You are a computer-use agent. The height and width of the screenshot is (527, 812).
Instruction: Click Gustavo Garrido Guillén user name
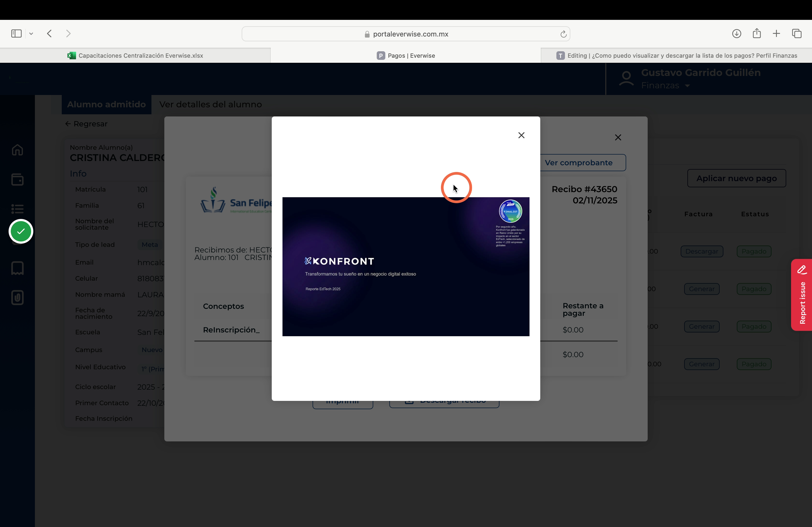(x=701, y=73)
